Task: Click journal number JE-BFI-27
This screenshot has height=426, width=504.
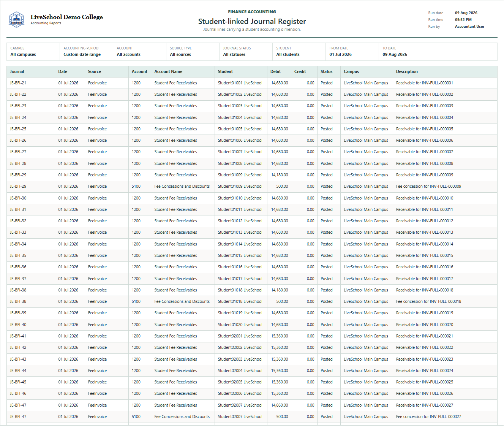Action: pyautogui.click(x=18, y=152)
